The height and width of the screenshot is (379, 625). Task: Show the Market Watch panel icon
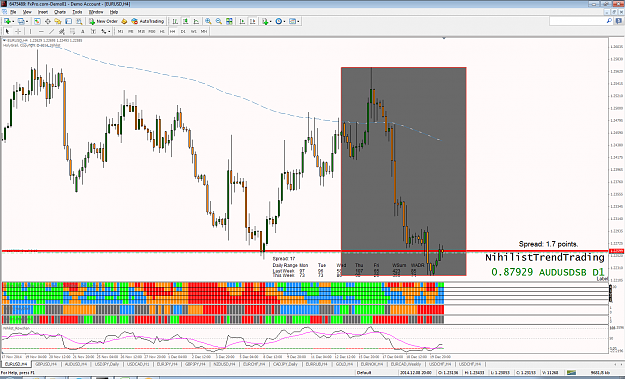[37, 21]
